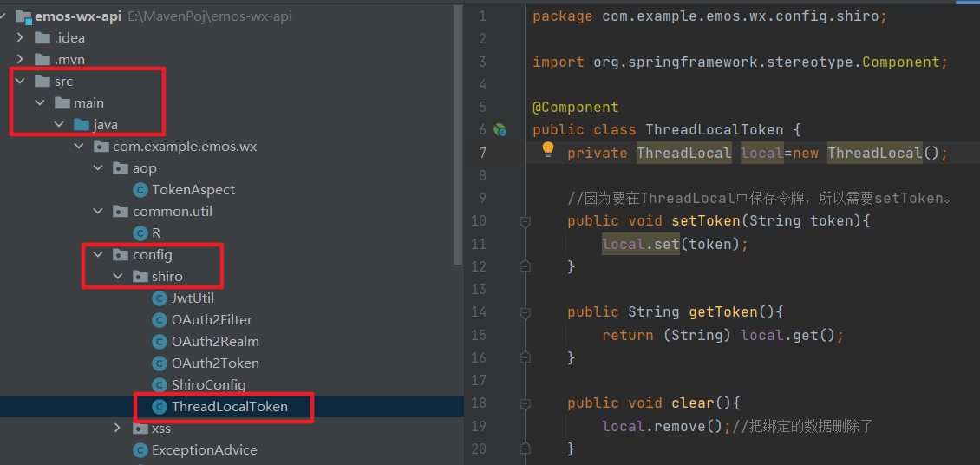Click the ExceptionAdvice class icon

point(140,450)
